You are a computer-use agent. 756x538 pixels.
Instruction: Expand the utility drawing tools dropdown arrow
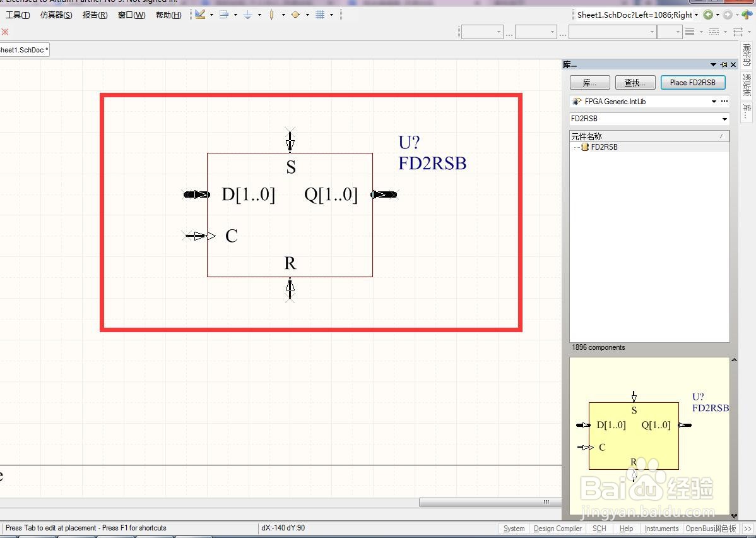(211, 15)
